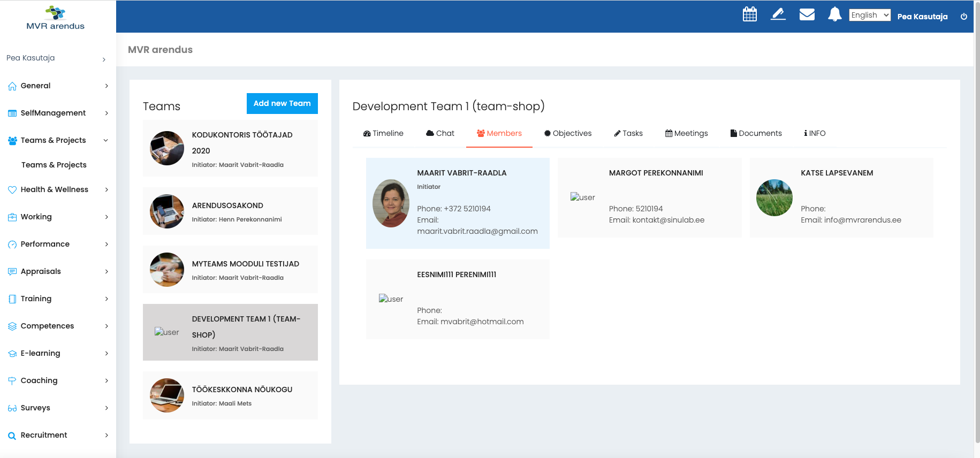980x458 pixels.
Task: Click the MVR arendus logo
Action: point(56,18)
